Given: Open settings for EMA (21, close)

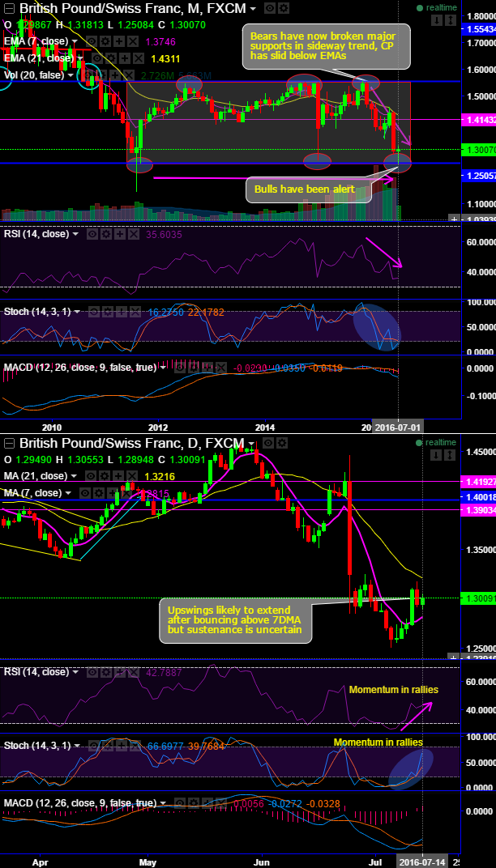Looking at the screenshot, I should [x=110, y=58].
